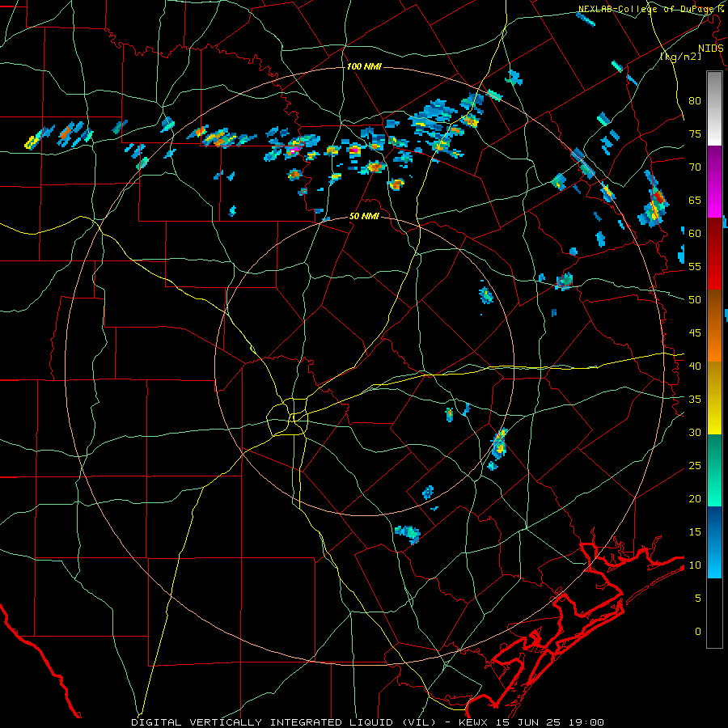Select the white-gray segment of the color bar

714,108
